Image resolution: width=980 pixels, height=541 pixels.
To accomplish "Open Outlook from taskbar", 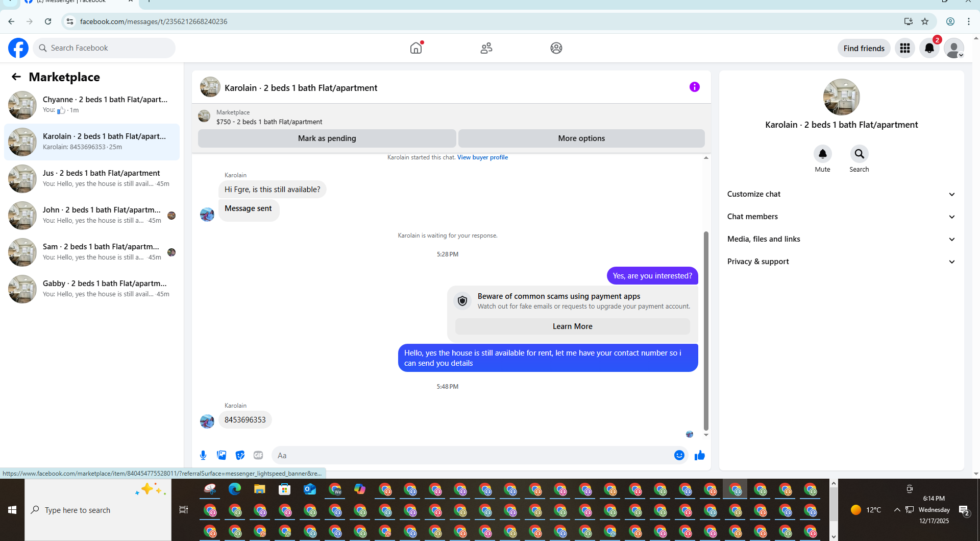I will pyautogui.click(x=309, y=489).
